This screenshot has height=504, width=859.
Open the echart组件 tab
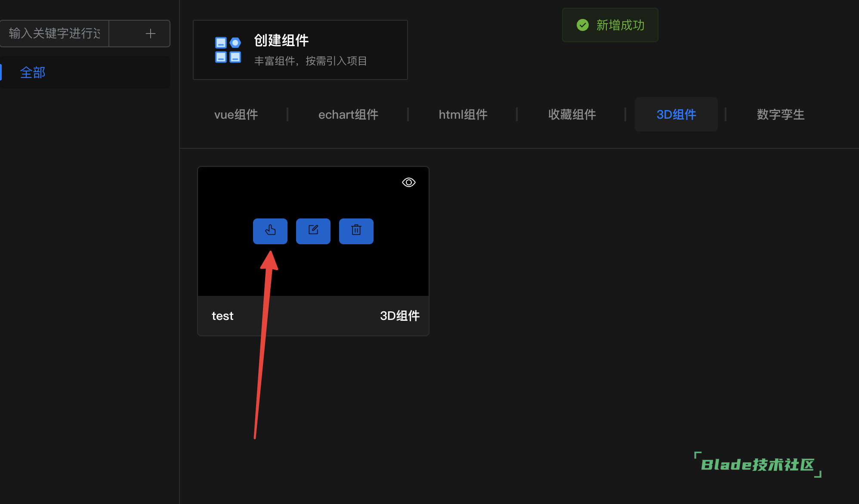[348, 114]
